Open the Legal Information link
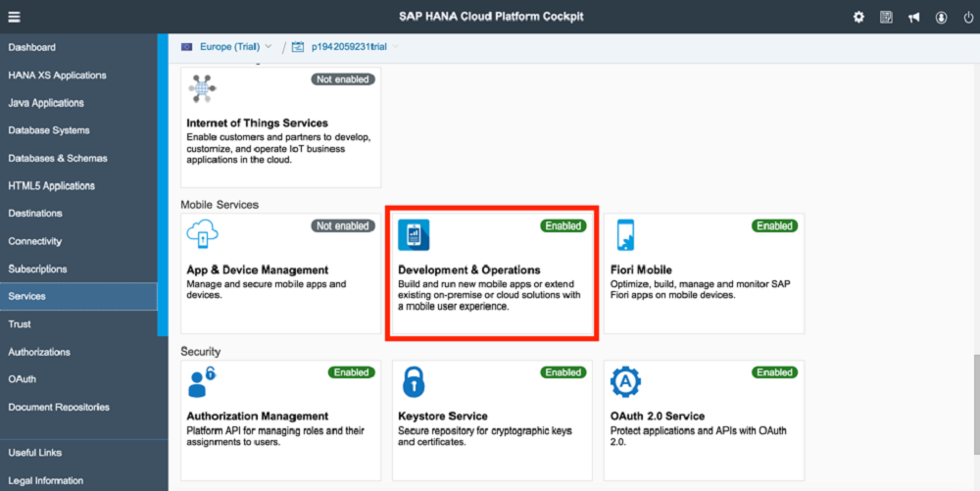Viewport: 980px width, 491px height. [x=46, y=480]
